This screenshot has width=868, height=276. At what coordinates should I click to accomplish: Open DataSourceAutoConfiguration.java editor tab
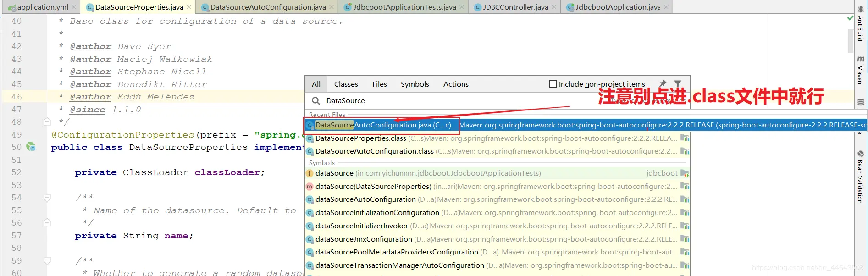tap(268, 7)
